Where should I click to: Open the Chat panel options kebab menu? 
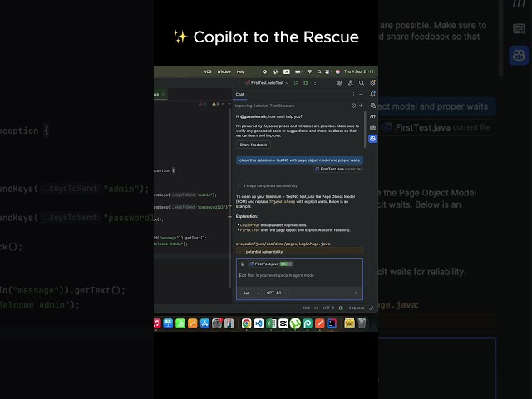click(x=353, y=94)
